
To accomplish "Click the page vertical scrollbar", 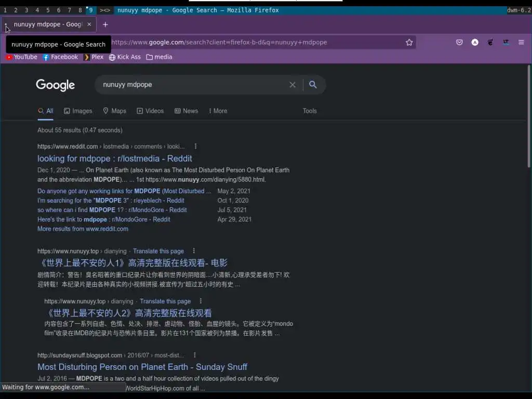I will [528, 116].
